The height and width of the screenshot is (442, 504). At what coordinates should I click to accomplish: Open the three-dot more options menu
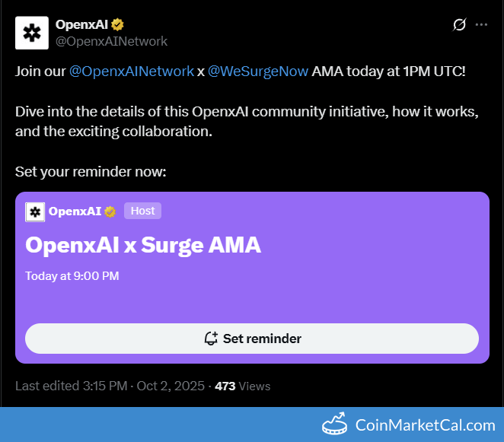481,25
